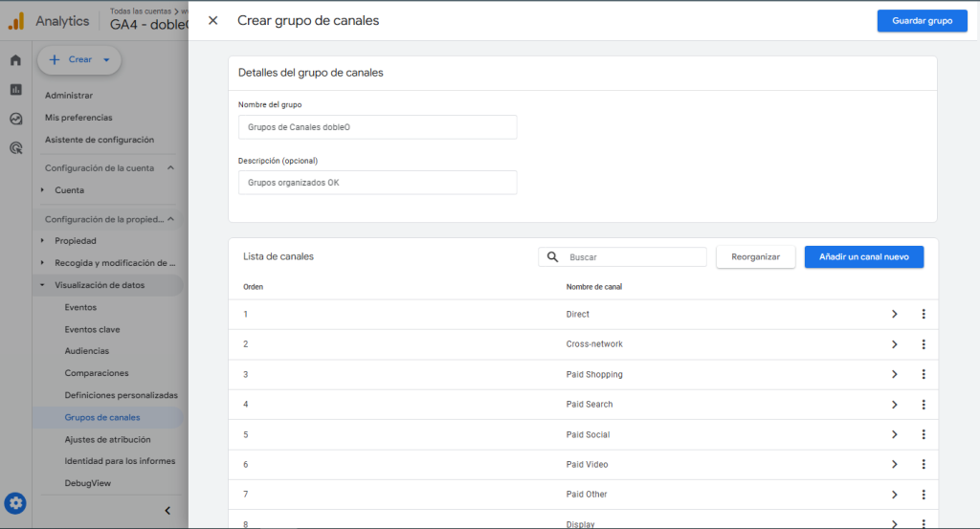The height and width of the screenshot is (529, 980).
Task: Open the three-dot menu for Direct channel
Action: pyautogui.click(x=924, y=314)
